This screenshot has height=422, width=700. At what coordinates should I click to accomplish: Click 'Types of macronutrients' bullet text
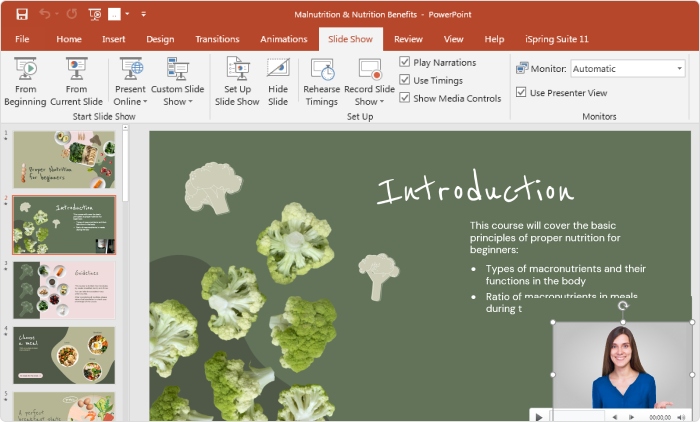point(566,275)
